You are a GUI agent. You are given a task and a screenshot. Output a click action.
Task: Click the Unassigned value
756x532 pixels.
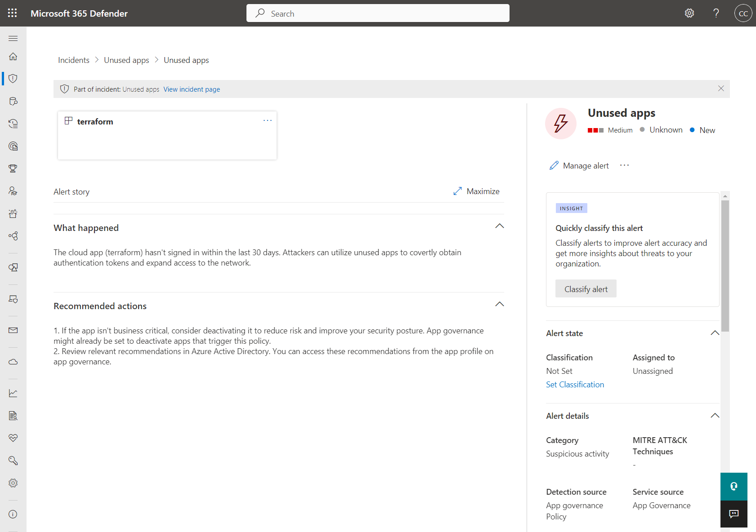click(x=653, y=371)
